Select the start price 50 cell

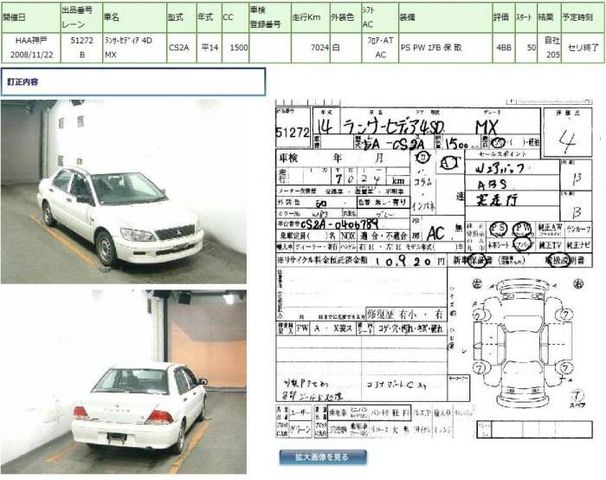pos(526,48)
